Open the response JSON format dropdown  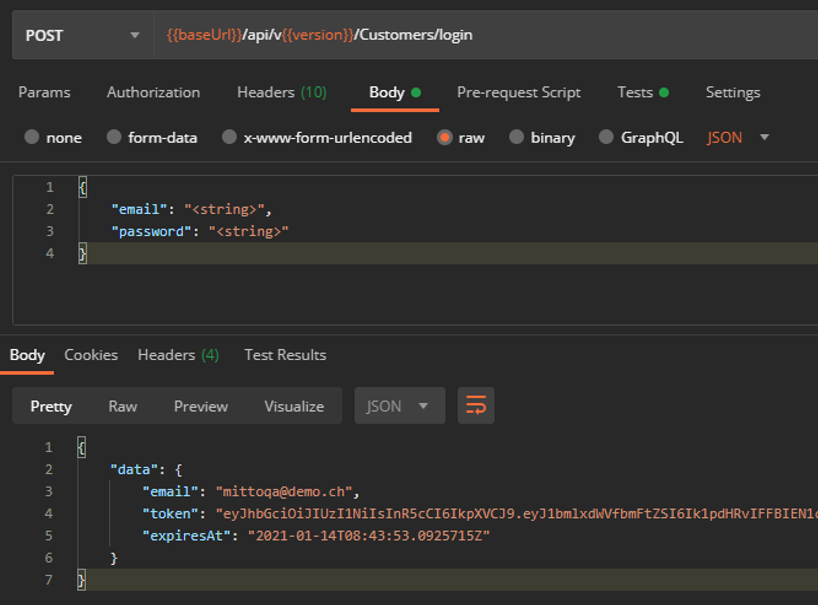pyautogui.click(x=400, y=406)
